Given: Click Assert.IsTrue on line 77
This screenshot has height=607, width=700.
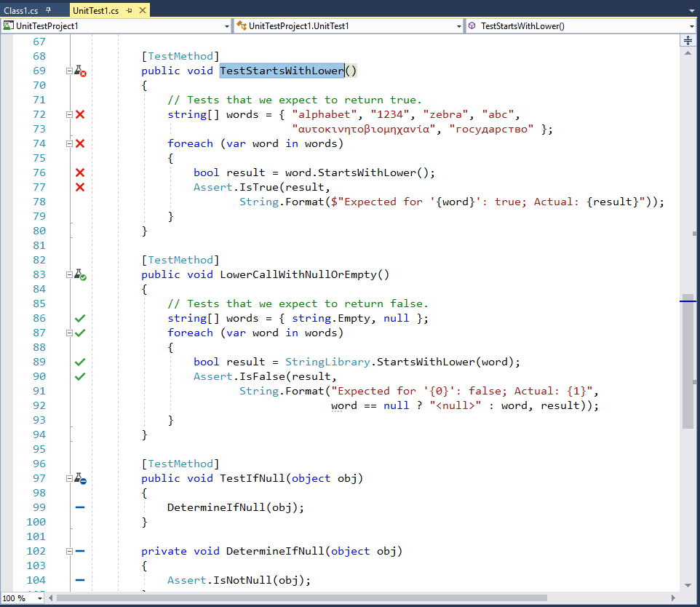Looking at the screenshot, I should (236, 187).
